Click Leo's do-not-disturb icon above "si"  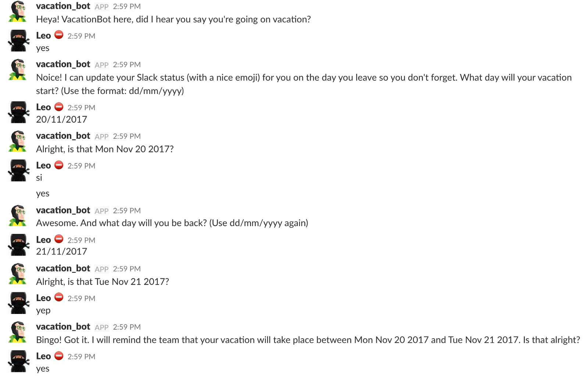coord(59,165)
